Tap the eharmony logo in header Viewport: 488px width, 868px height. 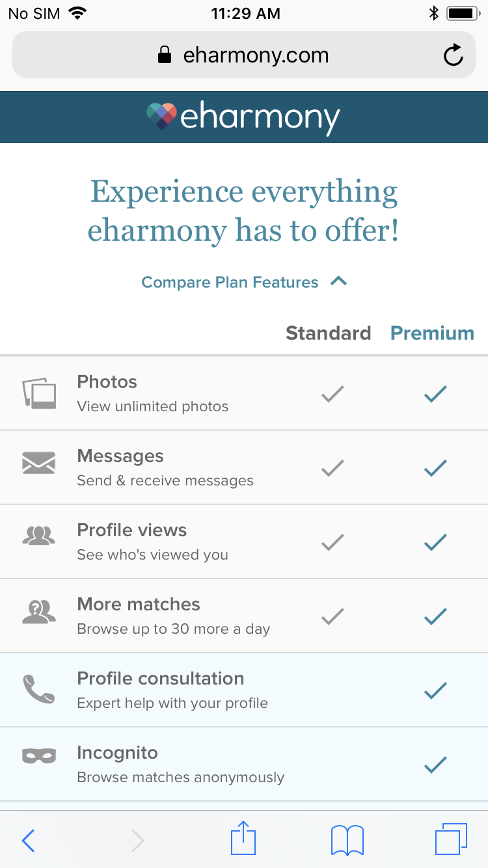click(x=244, y=117)
